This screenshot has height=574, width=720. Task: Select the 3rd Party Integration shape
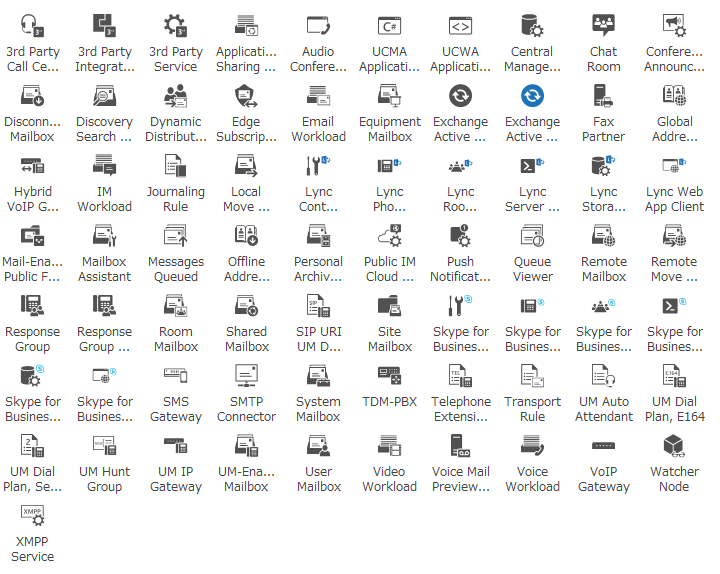pos(104,25)
